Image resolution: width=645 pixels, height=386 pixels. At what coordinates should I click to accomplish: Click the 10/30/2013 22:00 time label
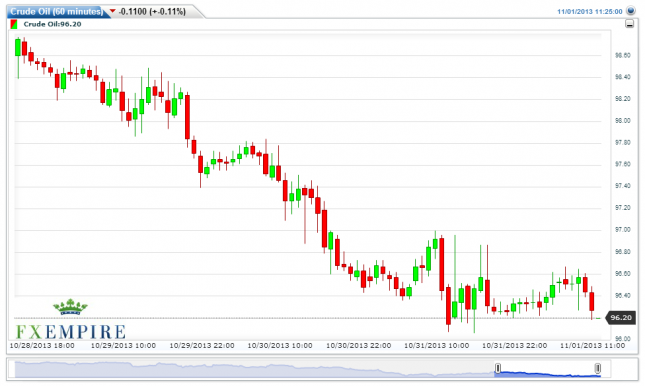point(358,346)
